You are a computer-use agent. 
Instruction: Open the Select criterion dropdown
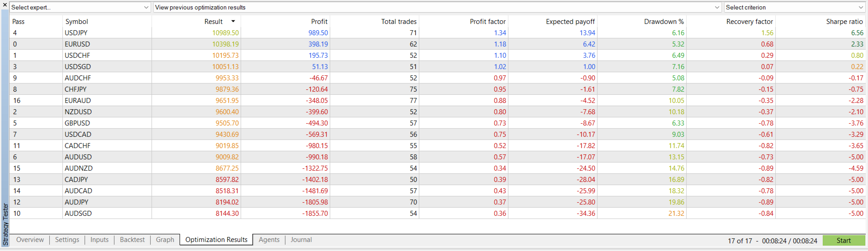795,7
